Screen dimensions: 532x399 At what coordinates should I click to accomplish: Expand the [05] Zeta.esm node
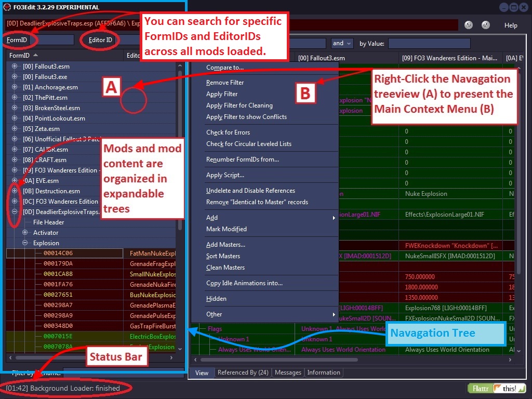pyautogui.click(x=15, y=129)
